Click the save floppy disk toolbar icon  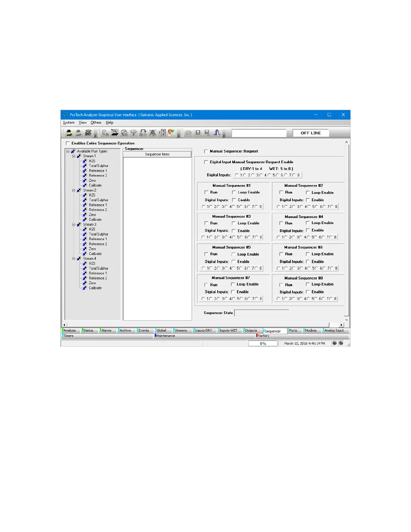coord(198,133)
